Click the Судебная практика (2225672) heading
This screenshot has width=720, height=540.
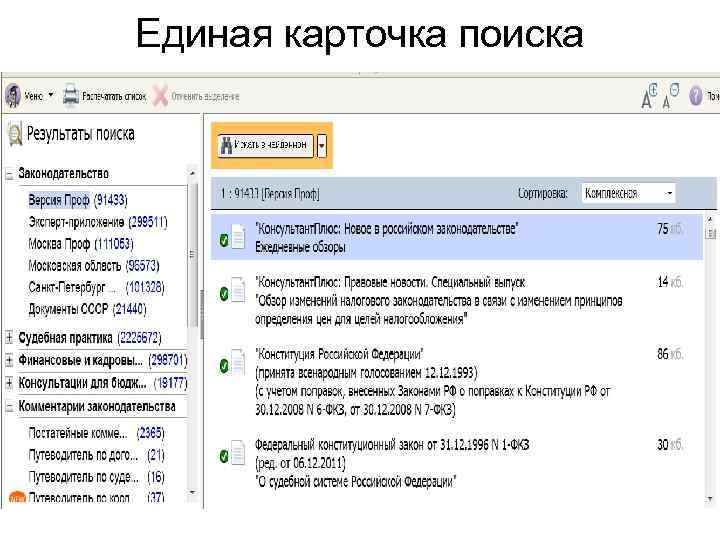point(90,338)
